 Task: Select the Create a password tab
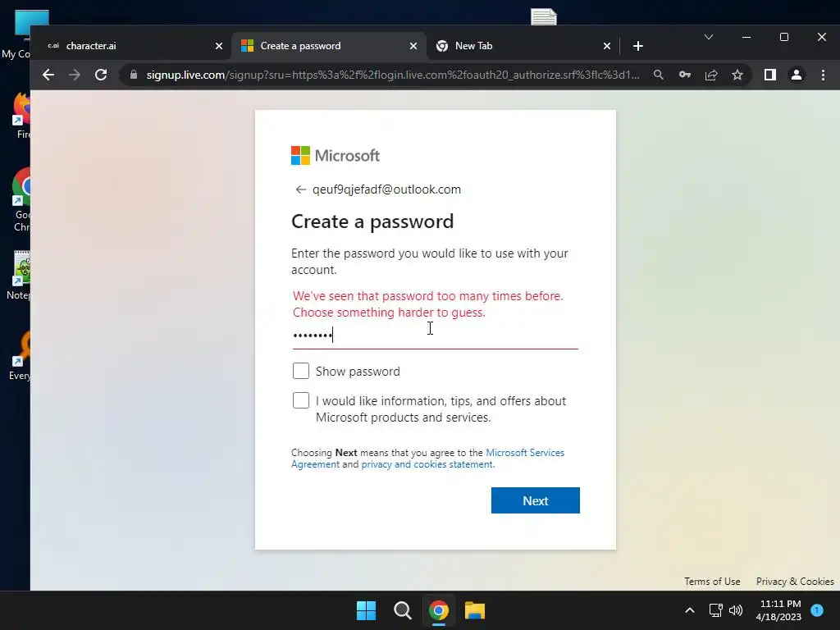(329, 46)
